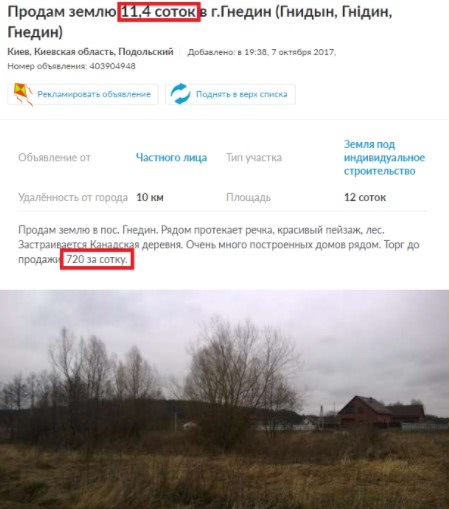Click the "12 соток" area value
Image resolution: width=449 pixels, height=509 pixels.
(365, 197)
